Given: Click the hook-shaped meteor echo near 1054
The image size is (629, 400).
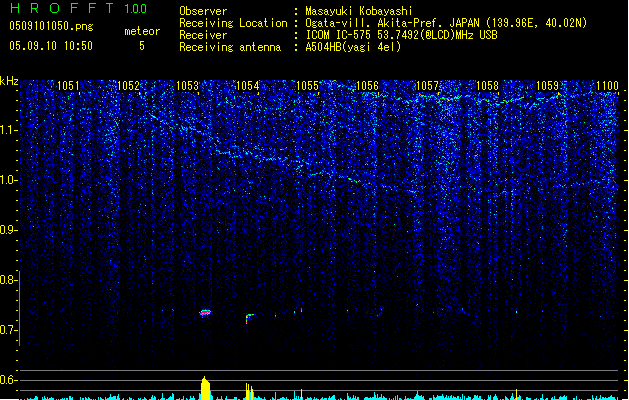Looking at the screenshot, I should pos(250,318).
